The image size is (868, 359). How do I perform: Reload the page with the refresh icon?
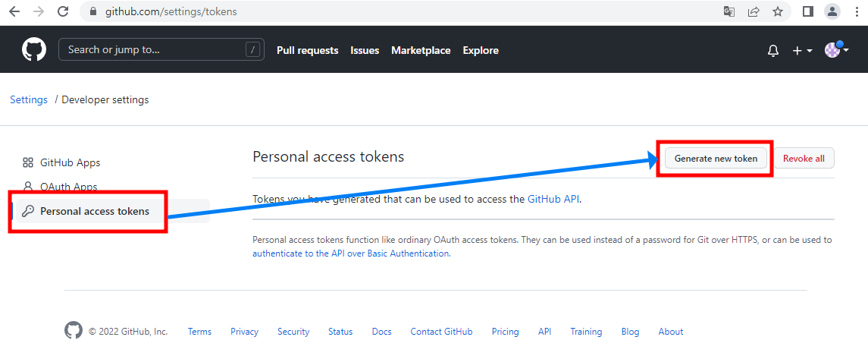pyautogui.click(x=63, y=11)
